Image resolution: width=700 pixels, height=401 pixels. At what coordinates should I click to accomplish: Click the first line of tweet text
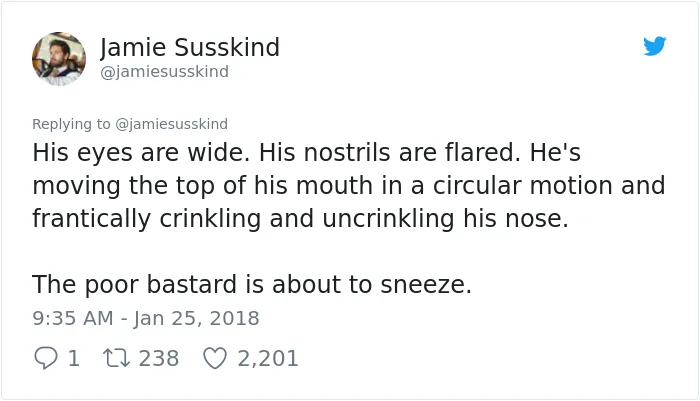306,152
